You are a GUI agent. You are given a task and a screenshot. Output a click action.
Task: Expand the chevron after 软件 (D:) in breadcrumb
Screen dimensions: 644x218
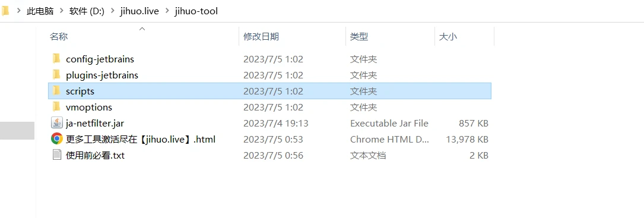pos(112,11)
